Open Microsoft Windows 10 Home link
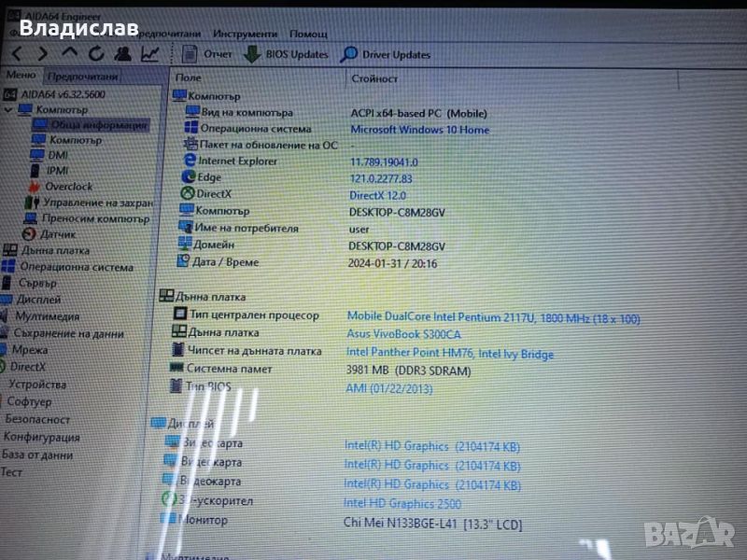This screenshot has height=560, width=747. tap(419, 130)
